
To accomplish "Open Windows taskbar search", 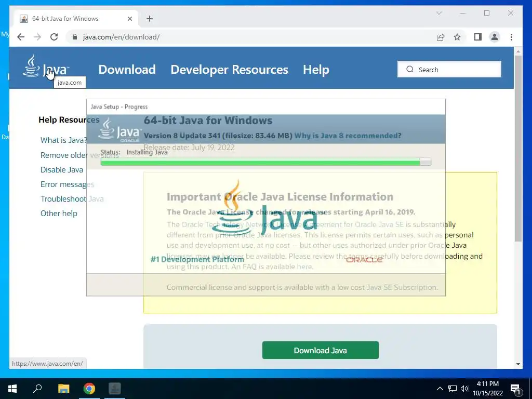I will point(37,389).
